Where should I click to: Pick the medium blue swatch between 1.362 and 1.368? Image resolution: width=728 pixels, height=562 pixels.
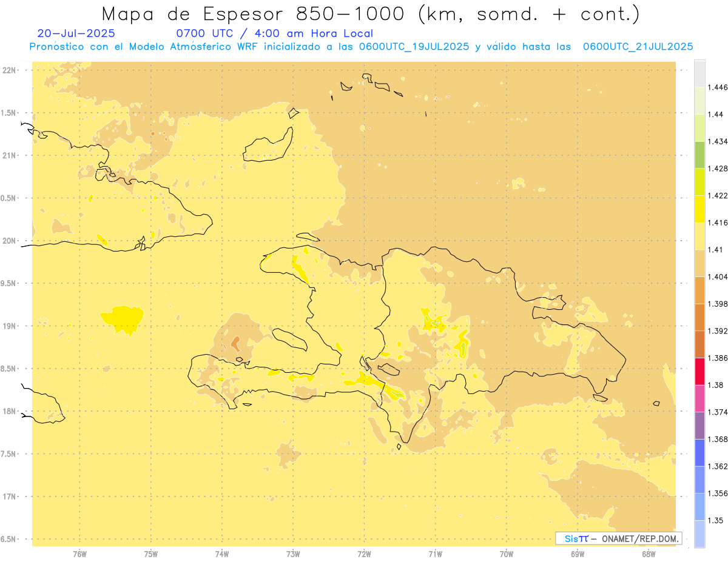coord(699,453)
